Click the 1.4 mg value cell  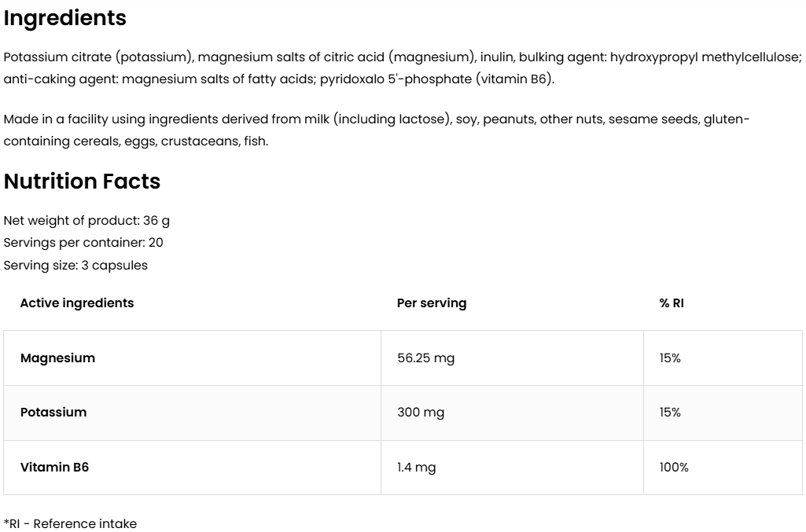pos(417,468)
